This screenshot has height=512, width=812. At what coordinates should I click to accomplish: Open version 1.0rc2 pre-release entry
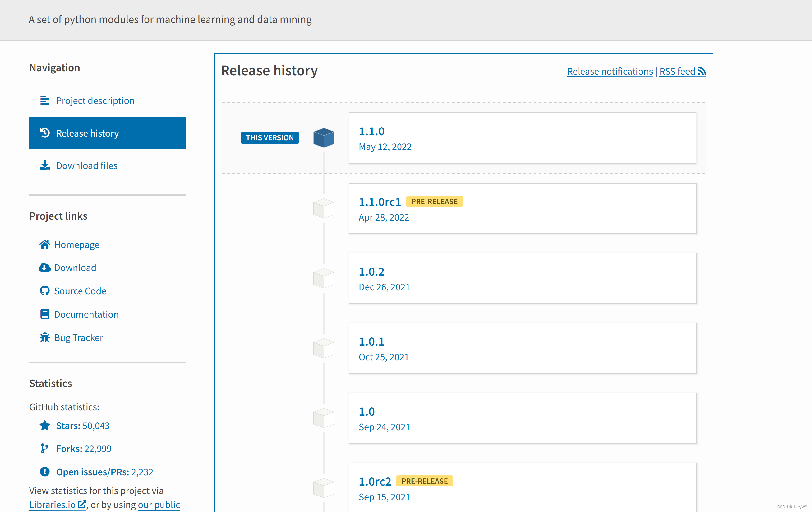(x=375, y=482)
